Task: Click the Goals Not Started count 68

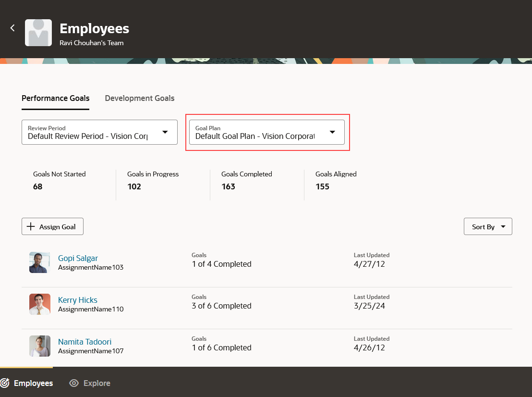Action: point(37,186)
